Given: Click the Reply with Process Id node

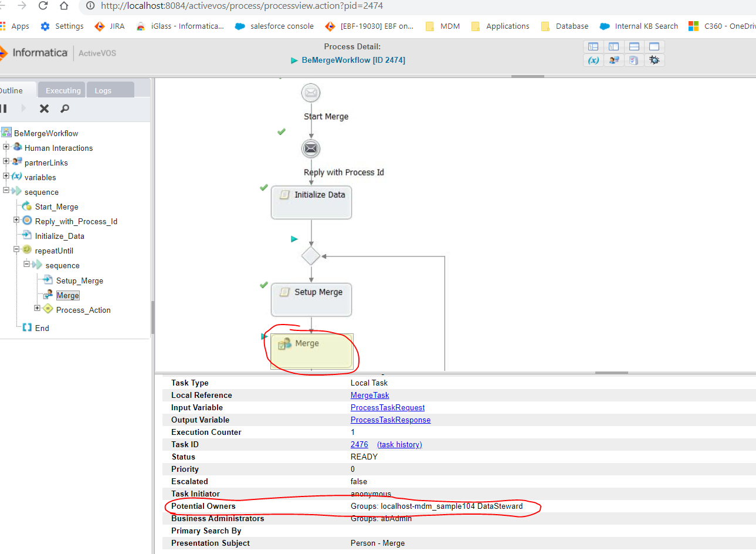Looking at the screenshot, I should click(x=311, y=148).
